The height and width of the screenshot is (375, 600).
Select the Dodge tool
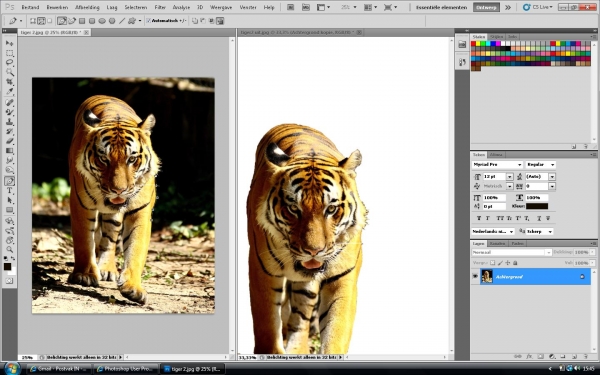9,170
